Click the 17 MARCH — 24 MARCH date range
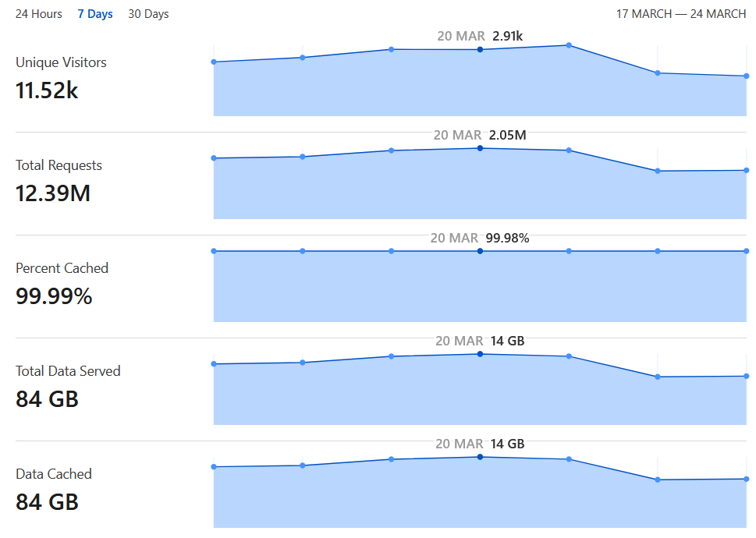Image resolution: width=756 pixels, height=538 pixels. (681, 14)
